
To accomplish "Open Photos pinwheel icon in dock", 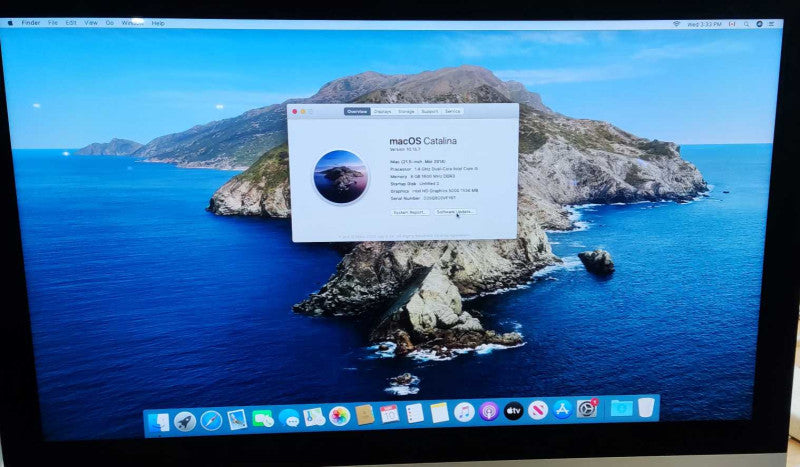I will coord(339,416).
